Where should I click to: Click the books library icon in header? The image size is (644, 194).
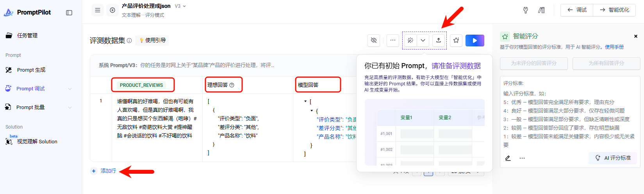[541, 10]
